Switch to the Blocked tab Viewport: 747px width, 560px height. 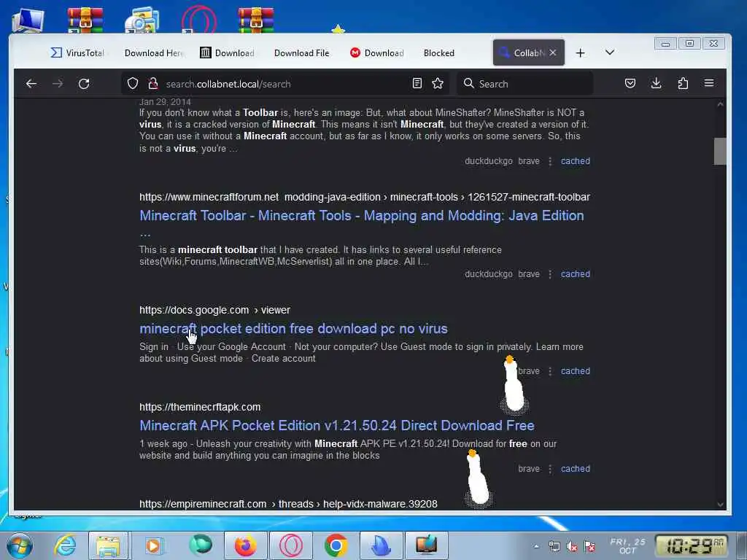(438, 52)
